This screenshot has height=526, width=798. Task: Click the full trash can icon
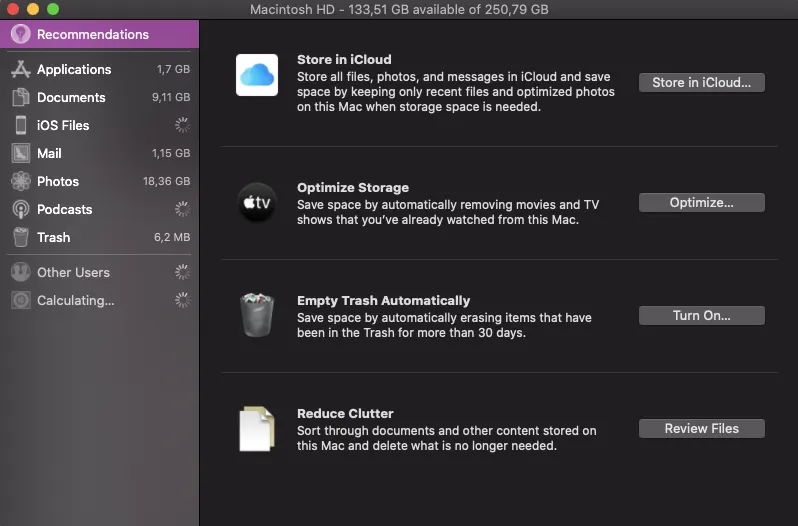point(257,315)
